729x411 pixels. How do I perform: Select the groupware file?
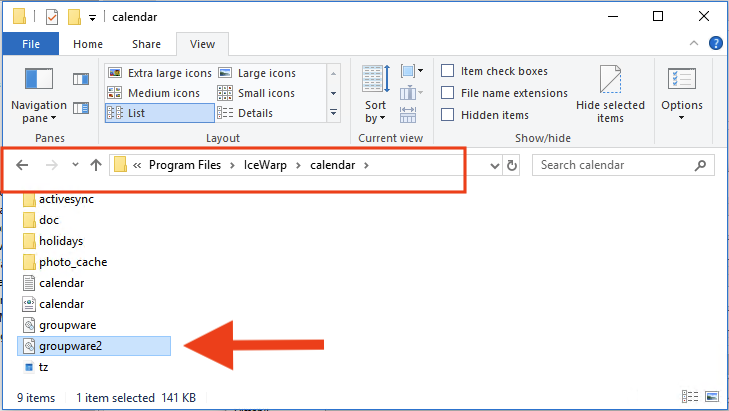(x=60, y=325)
